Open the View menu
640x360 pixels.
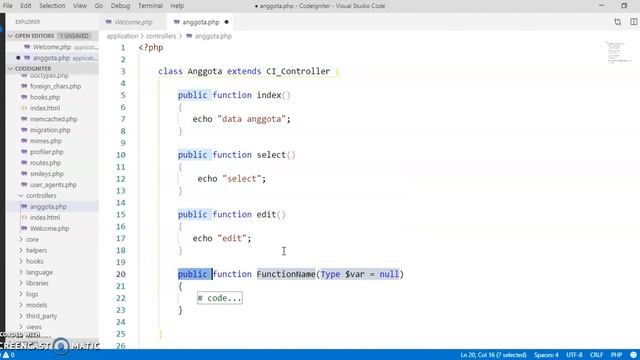coord(80,6)
